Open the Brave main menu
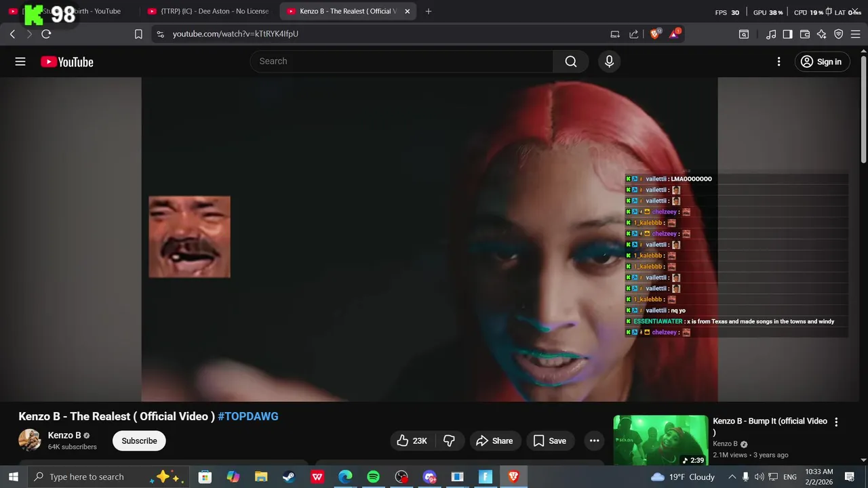 [855, 34]
